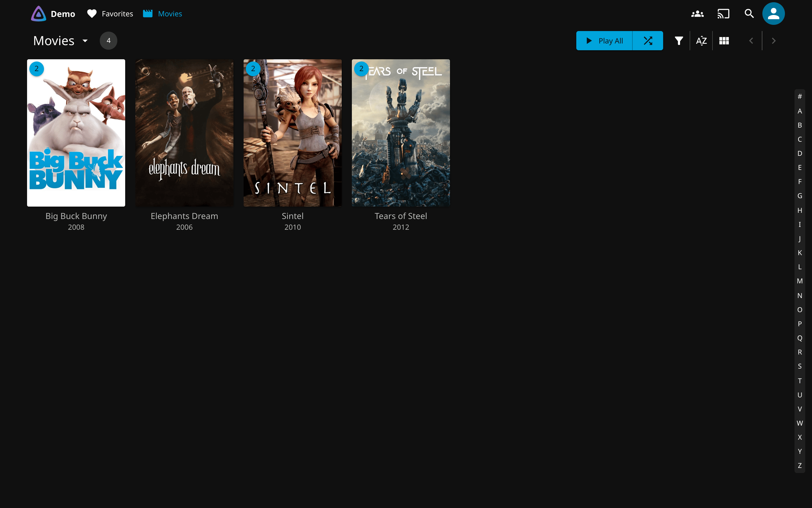Click year 2006 under Elephants Dream
Screen dimensions: 812x508
[x=184, y=227]
